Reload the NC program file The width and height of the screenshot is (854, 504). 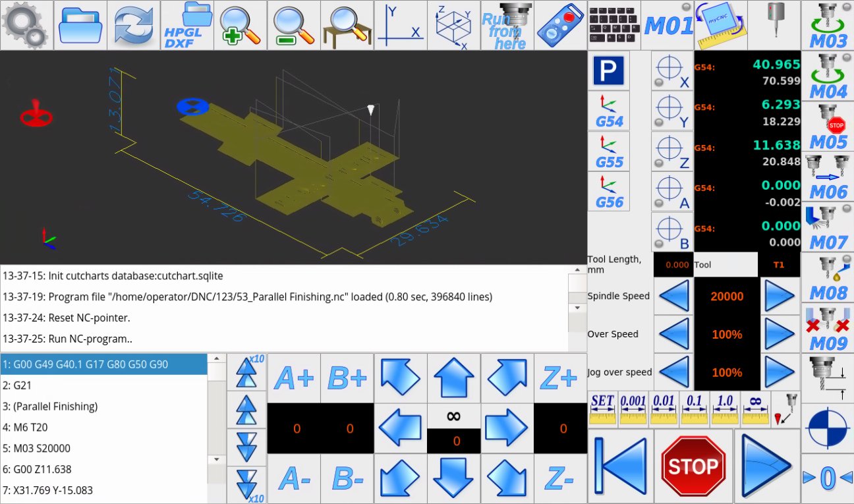(x=134, y=25)
